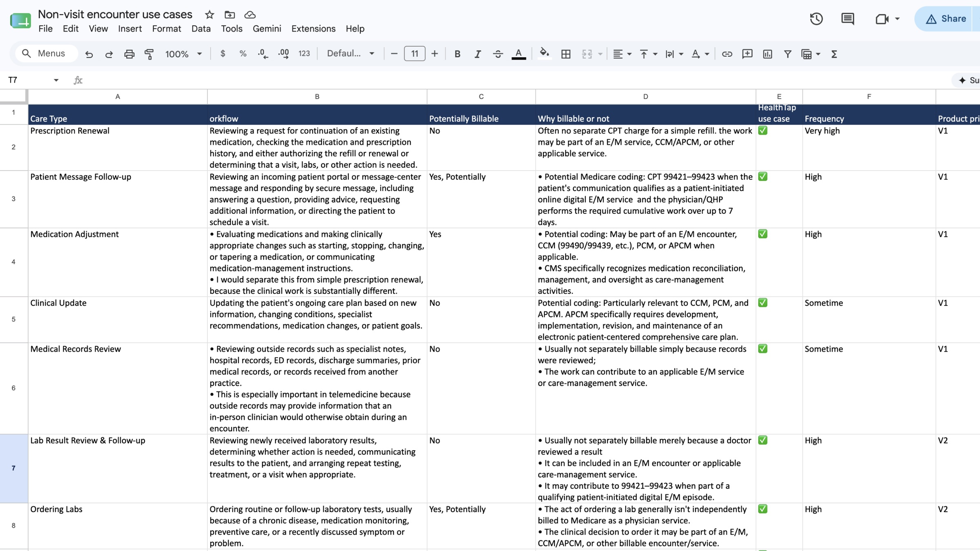
Task: Decrease decimal places icon
Action: 263,53
